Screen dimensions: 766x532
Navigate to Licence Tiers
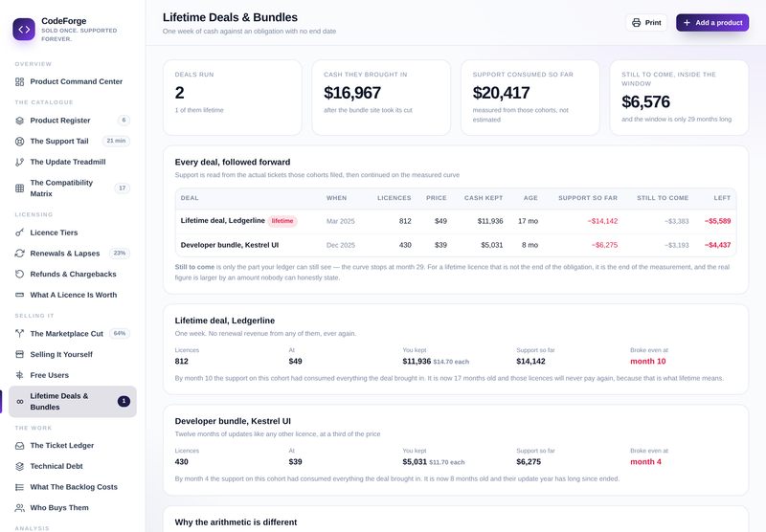click(x=73, y=233)
